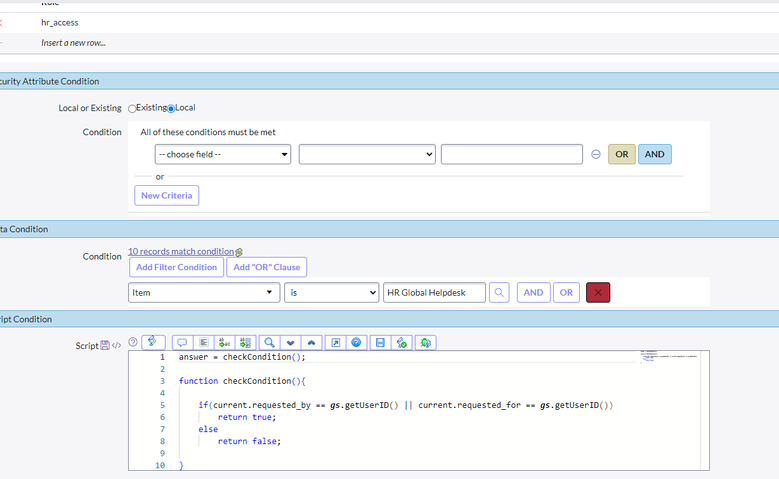Click the comment toggle icon in script toolbar

pos(182,342)
